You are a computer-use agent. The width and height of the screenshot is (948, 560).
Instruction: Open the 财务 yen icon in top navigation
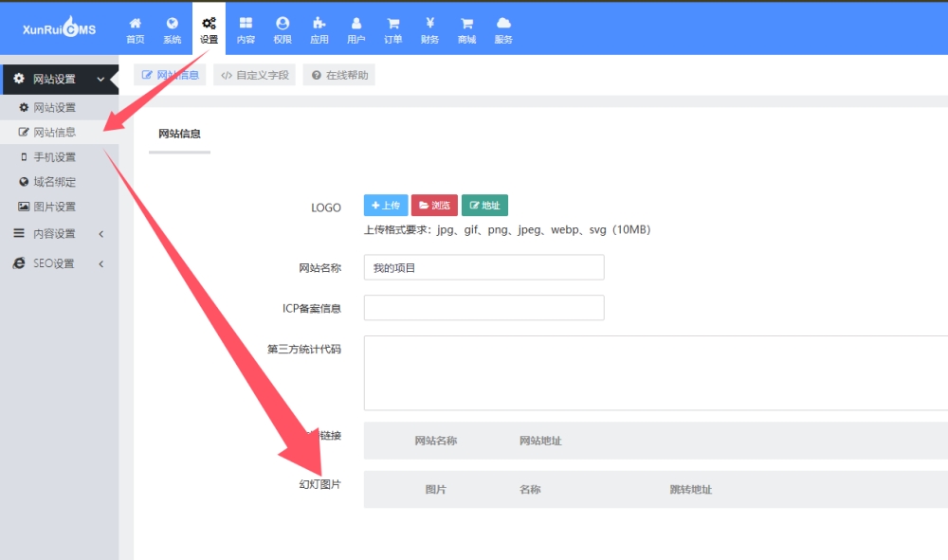point(429,23)
